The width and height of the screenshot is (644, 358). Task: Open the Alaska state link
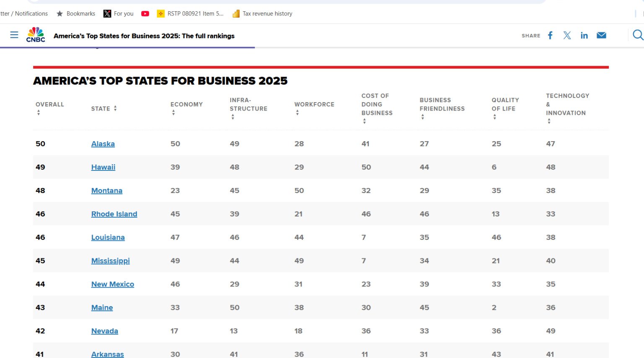[103, 144]
